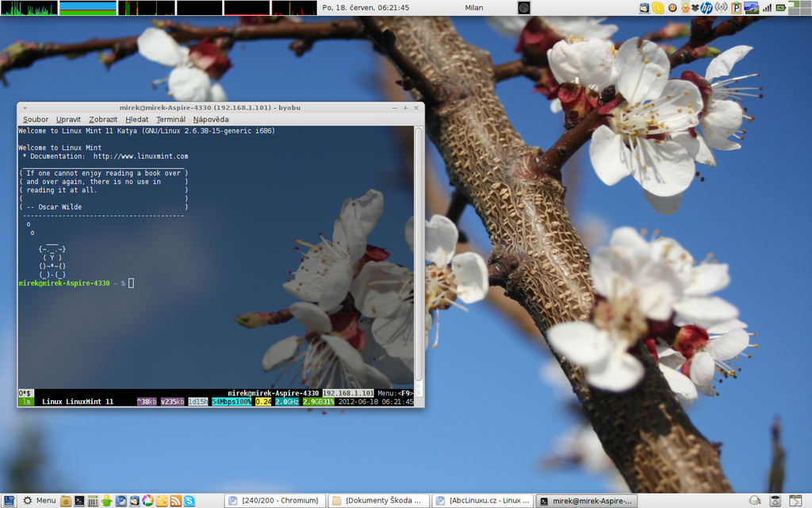Click the byobu title bar text
Screen dimensions: 812x508
[209, 108]
